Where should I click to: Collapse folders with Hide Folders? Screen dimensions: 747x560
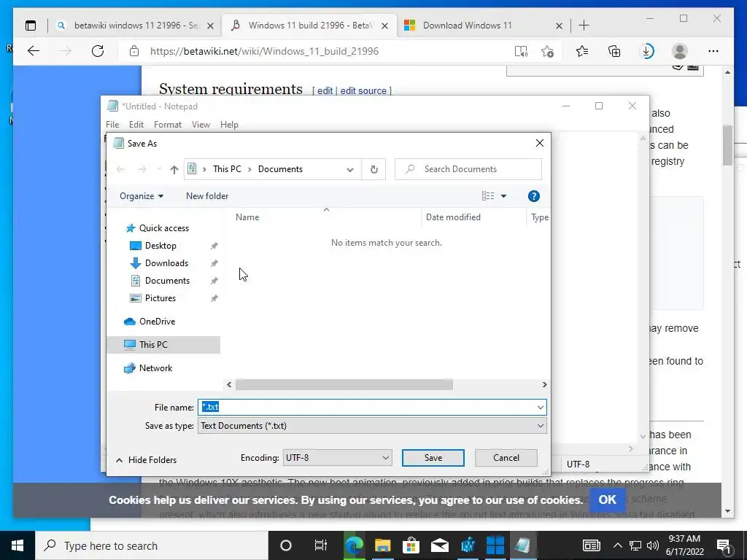point(146,460)
